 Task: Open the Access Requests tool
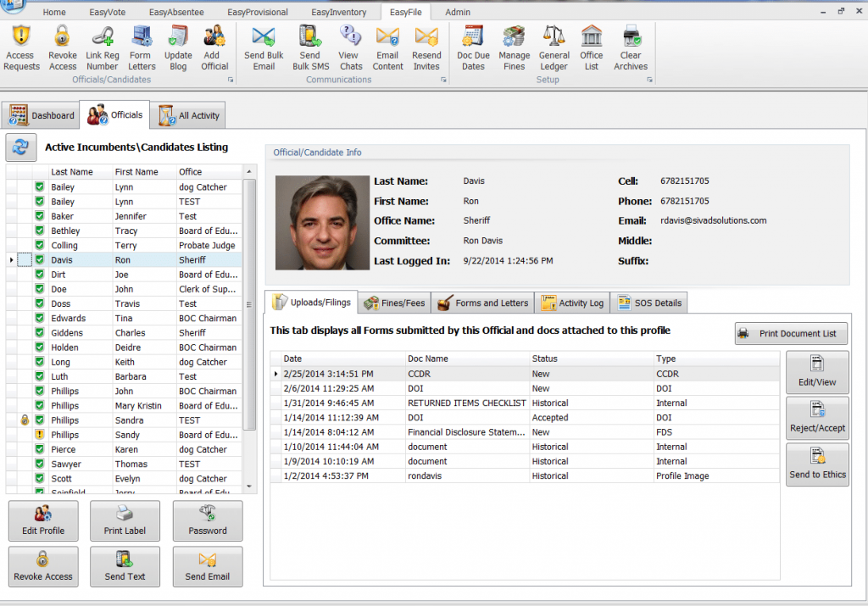tap(21, 47)
